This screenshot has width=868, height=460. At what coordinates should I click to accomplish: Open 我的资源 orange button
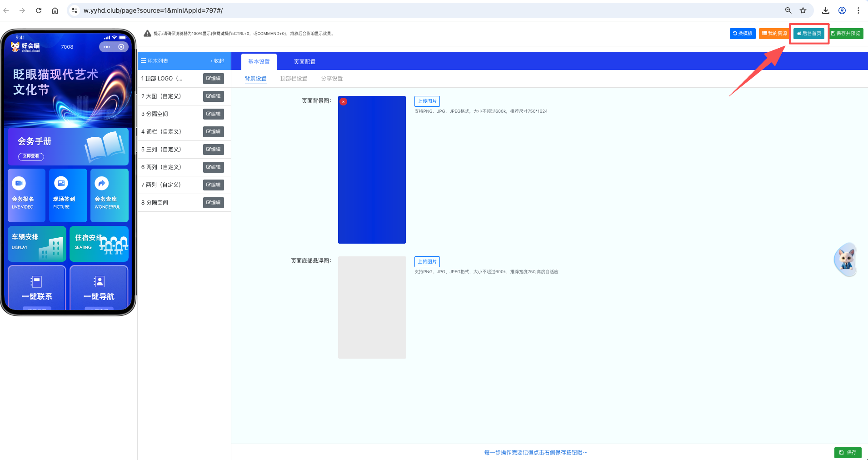point(774,34)
